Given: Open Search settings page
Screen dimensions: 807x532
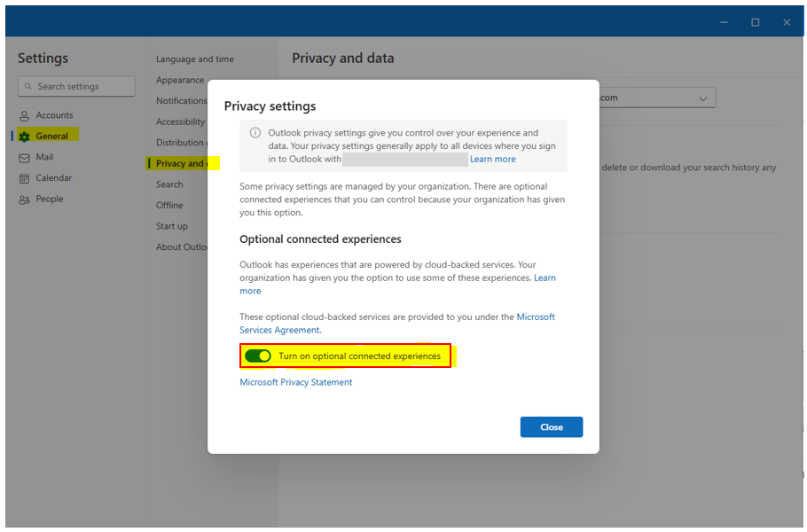Looking at the screenshot, I should 169,184.
